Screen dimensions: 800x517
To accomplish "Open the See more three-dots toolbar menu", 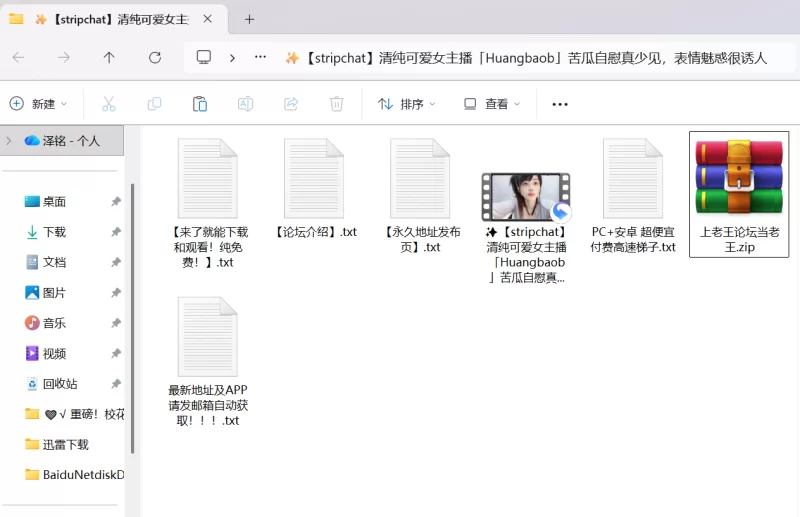I will [x=560, y=104].
